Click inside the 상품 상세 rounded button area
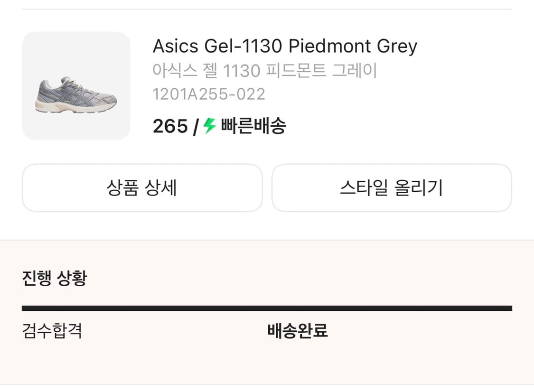This screenshot has width=534, height=392. (141, 188)
